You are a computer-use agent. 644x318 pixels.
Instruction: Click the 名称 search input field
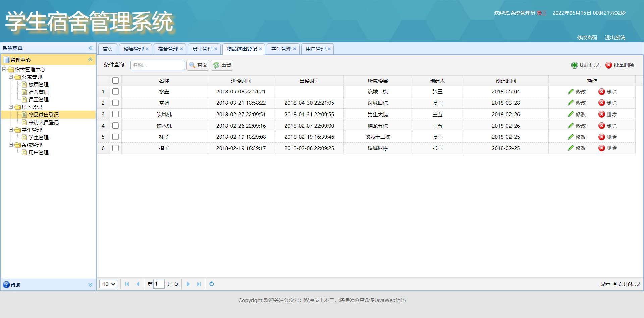pos(158,65)
